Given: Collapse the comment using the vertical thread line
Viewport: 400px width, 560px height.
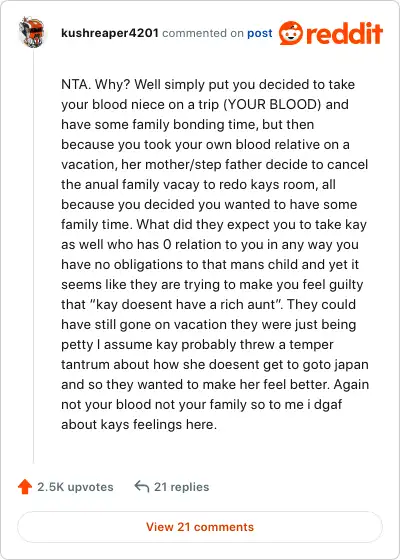Looking at the screenshot, I should click(34, 257).
